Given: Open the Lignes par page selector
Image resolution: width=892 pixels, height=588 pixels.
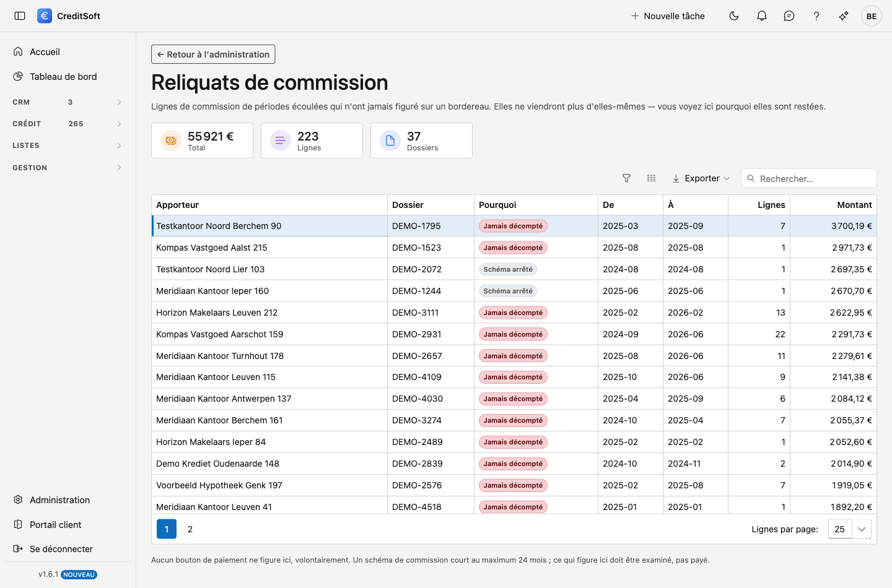Looking at the screenshot, I should click(x=850, y=529).
